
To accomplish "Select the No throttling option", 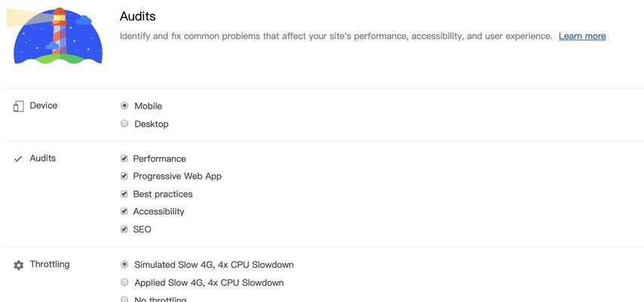I will (124, 299).
